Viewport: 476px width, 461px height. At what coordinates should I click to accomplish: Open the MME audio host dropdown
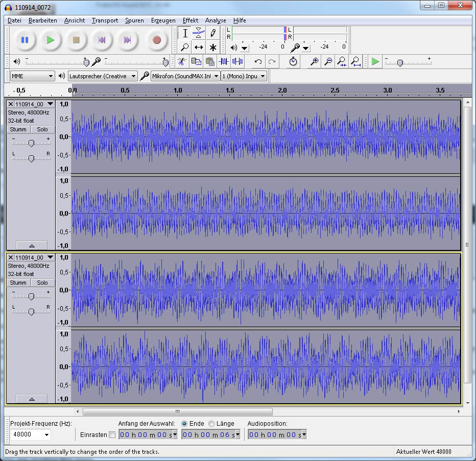pos(32,76)
